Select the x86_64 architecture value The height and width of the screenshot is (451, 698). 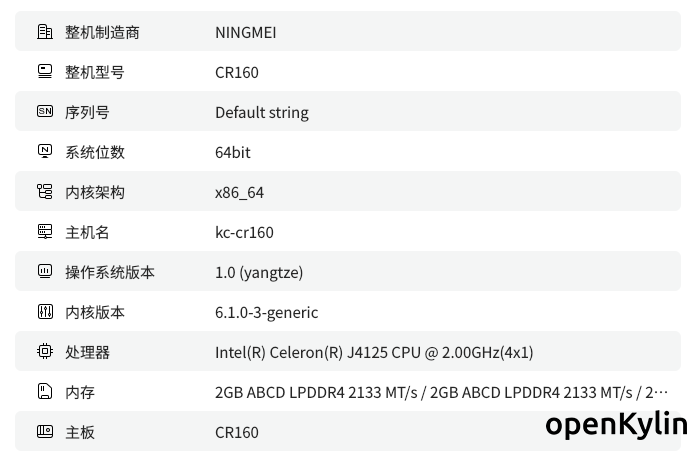coord(239,193)
